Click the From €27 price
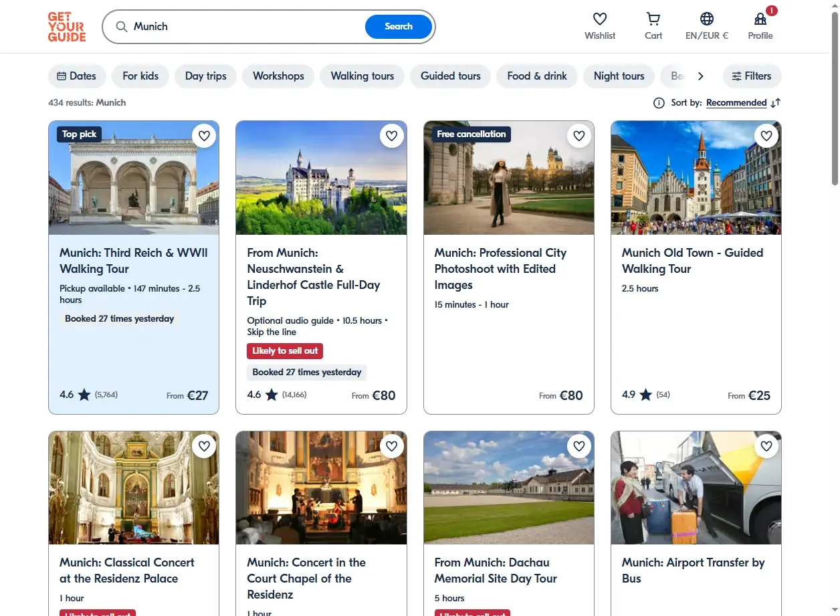The width and height of the screenshot is (840, 616). [x=188, y=395]
